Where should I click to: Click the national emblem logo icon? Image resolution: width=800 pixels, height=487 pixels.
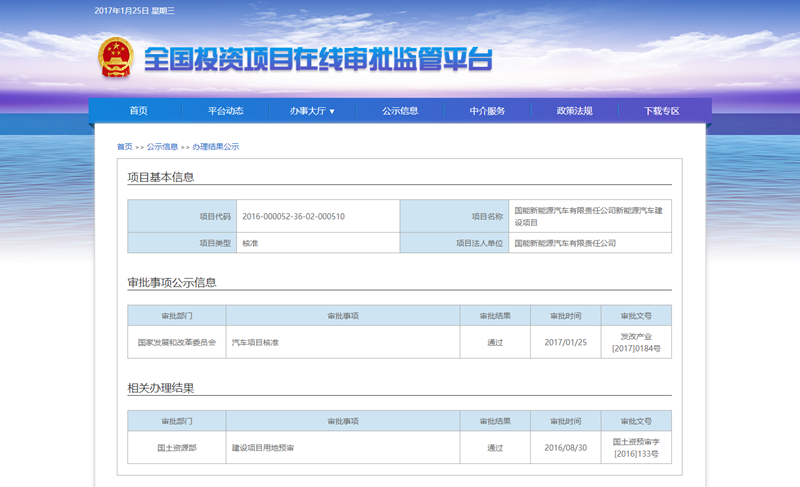tap(114, 59)
